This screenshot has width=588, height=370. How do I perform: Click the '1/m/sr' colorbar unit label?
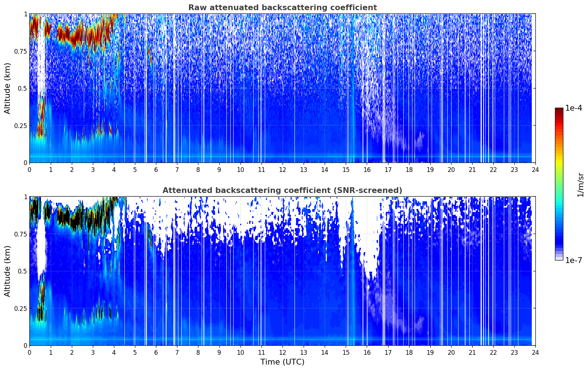(580, 185)
